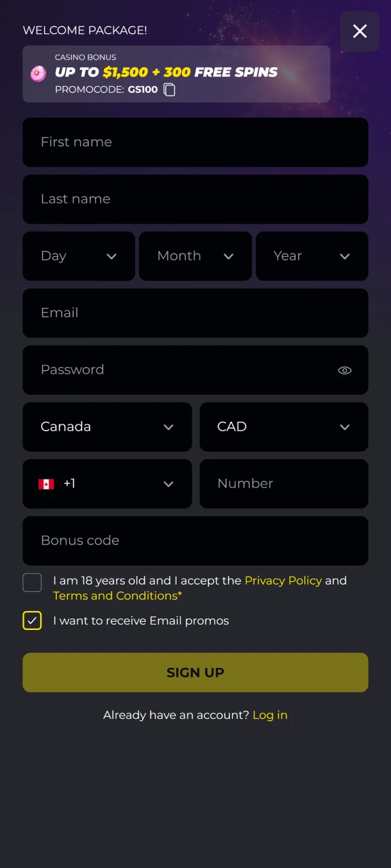Show the password using the eye icon
Screen dimensions: 391x868
(344, 370)
